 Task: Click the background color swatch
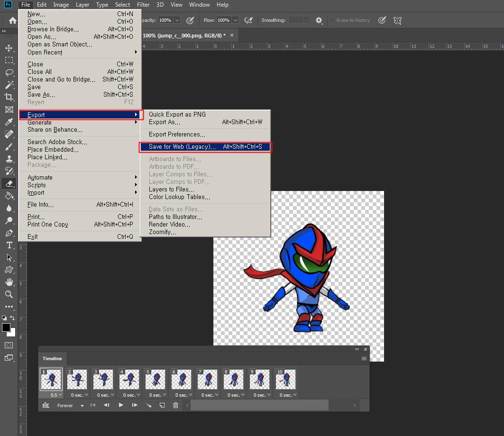pyautogui.click(x=13, y=334)
